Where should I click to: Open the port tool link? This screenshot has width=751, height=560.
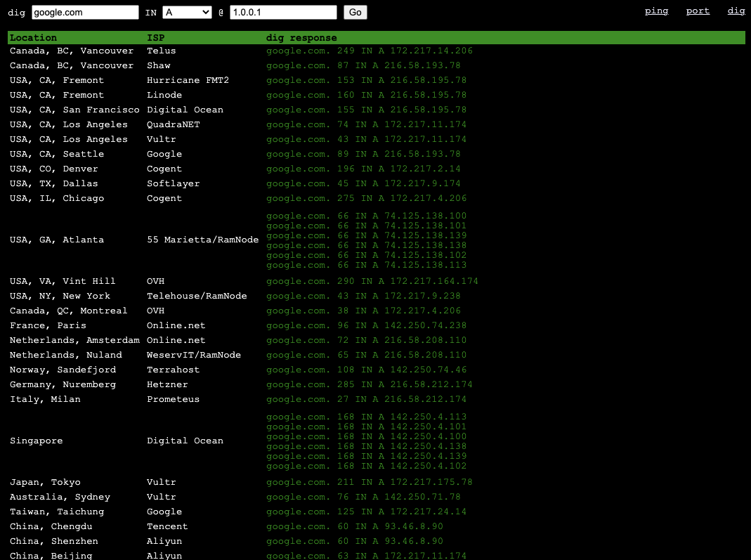[x=698, y=11]
